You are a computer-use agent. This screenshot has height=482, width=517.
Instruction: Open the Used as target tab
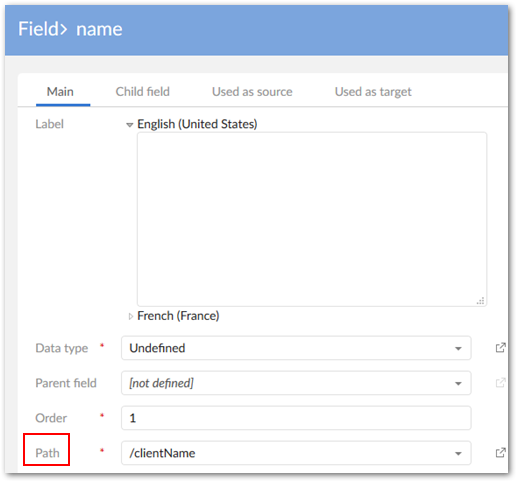(373, 92)
